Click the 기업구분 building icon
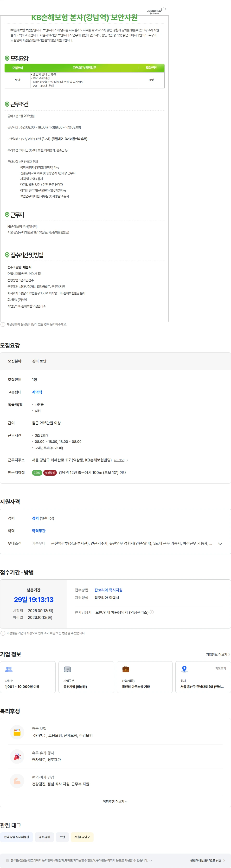Image resolution: width=231 pixels, height=868 pixels. pyautogui.click(x=67, y=669)
